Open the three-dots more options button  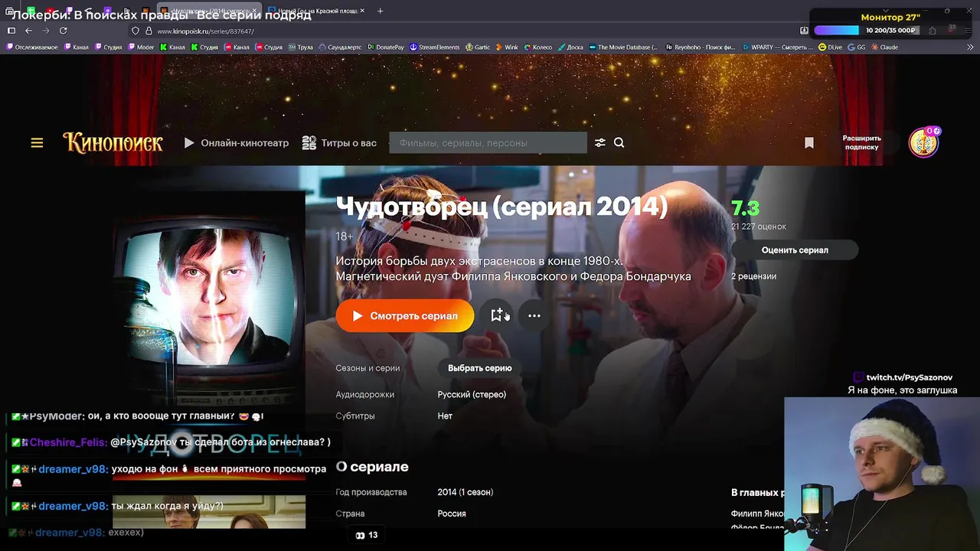coord(534,315)
